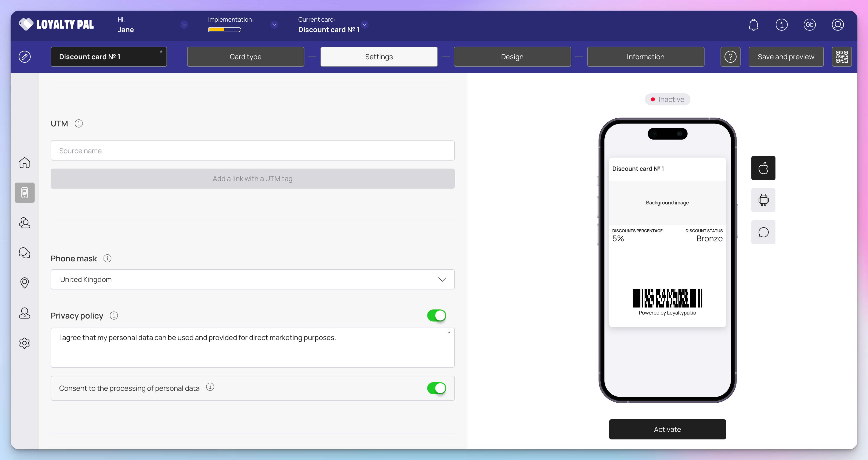Toggle consent to processing personal data
Viewport: 868px width, 460px height.
pyautogui.click(x=436, y=388)
